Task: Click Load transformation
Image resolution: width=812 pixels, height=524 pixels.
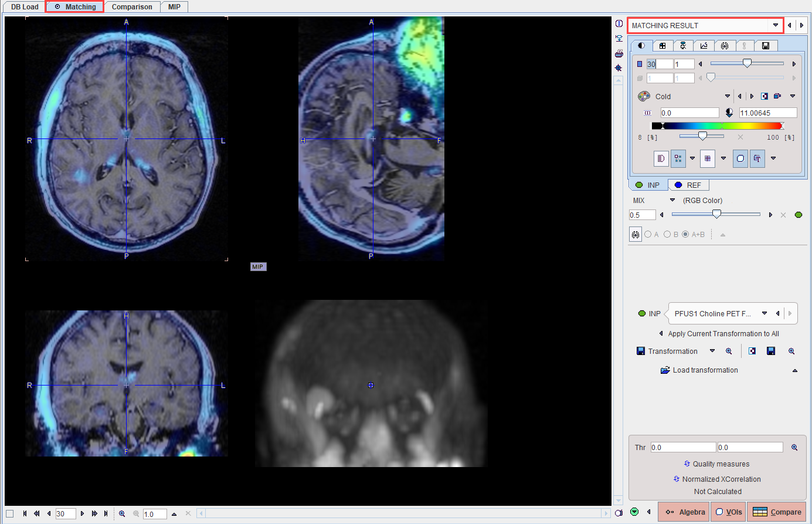Action: pyautogui.click(x=699, y=370)
